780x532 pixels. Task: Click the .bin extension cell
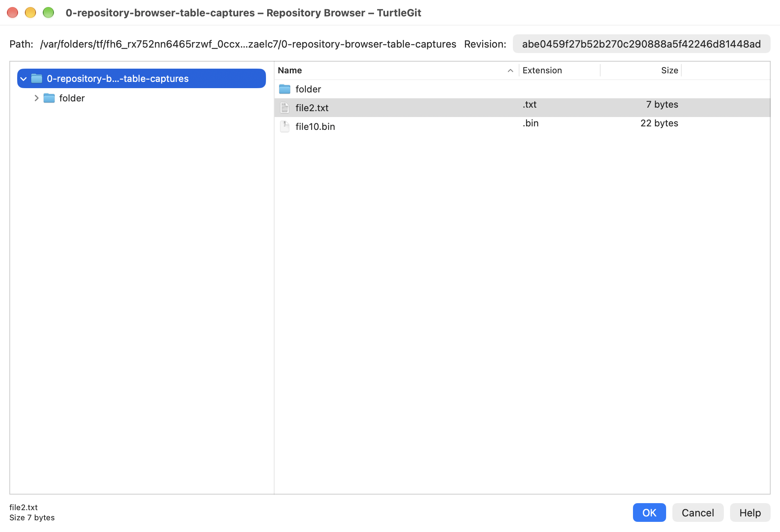click(530, 123)
